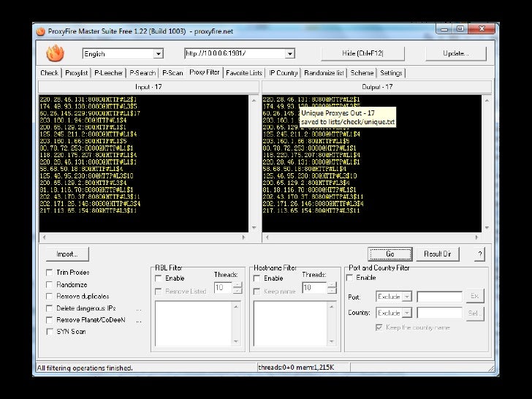
Task: Click the Input list scroll down arrow
Action: pyautogui.click(x=254, y=228)
